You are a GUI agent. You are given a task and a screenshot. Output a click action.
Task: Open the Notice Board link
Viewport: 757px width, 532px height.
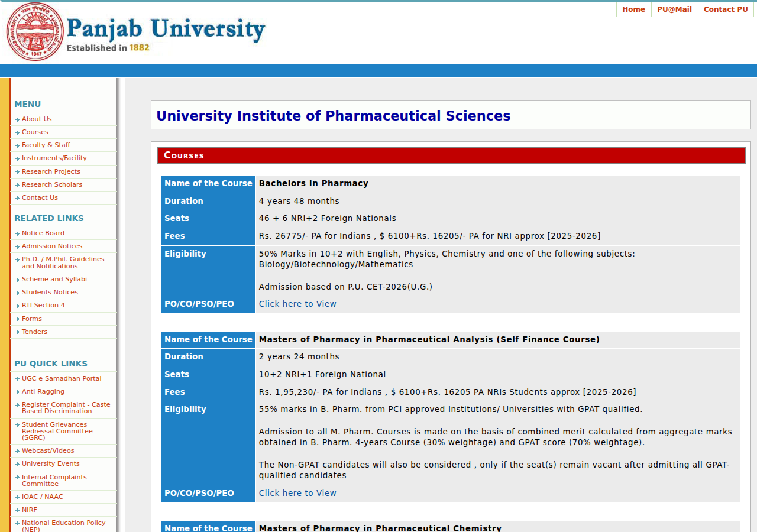[43, 233]
